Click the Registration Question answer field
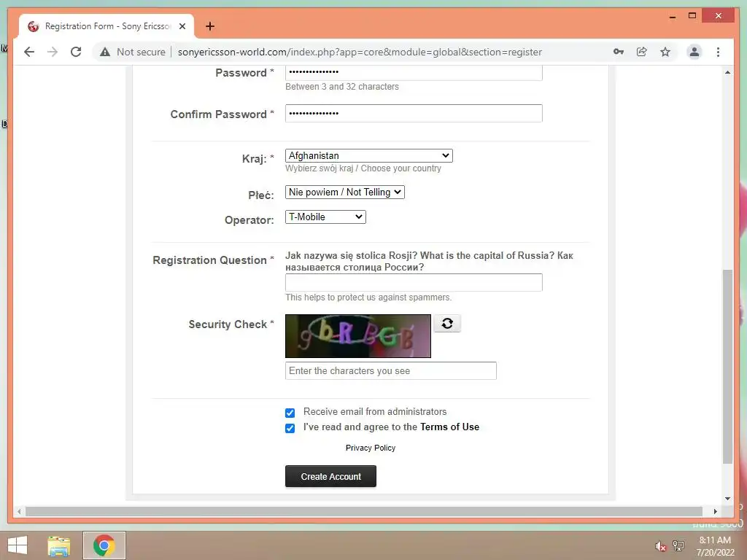747x560 pixels. tap(414, 282)
